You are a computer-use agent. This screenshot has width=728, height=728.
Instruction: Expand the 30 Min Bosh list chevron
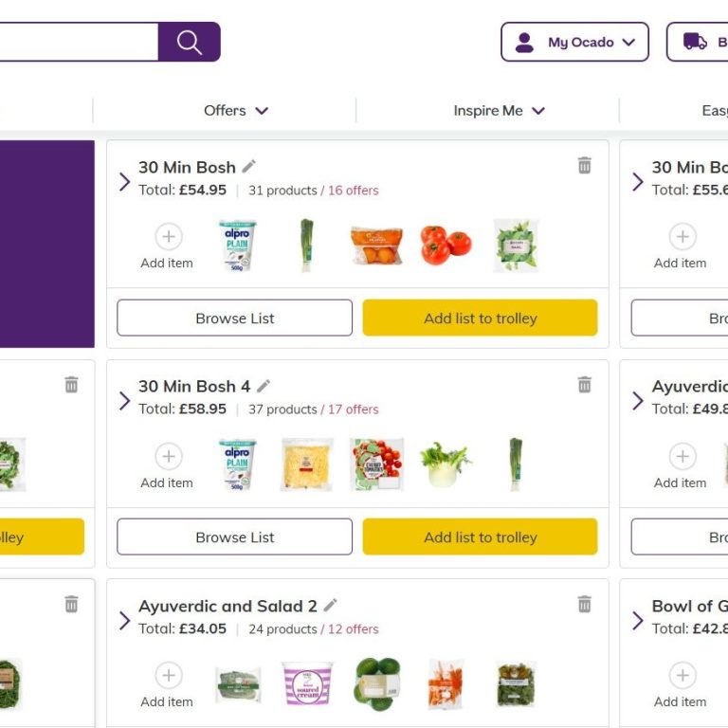pos(125,181)
